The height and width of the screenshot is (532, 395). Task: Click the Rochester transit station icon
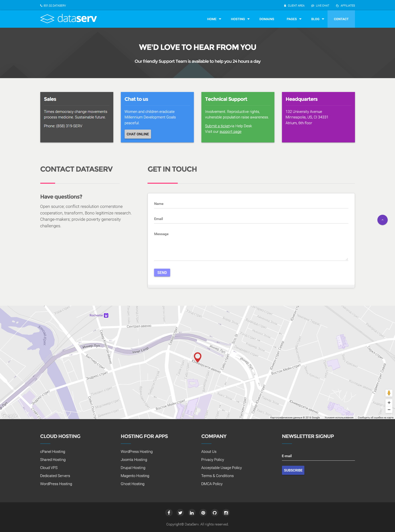(106, 315)
